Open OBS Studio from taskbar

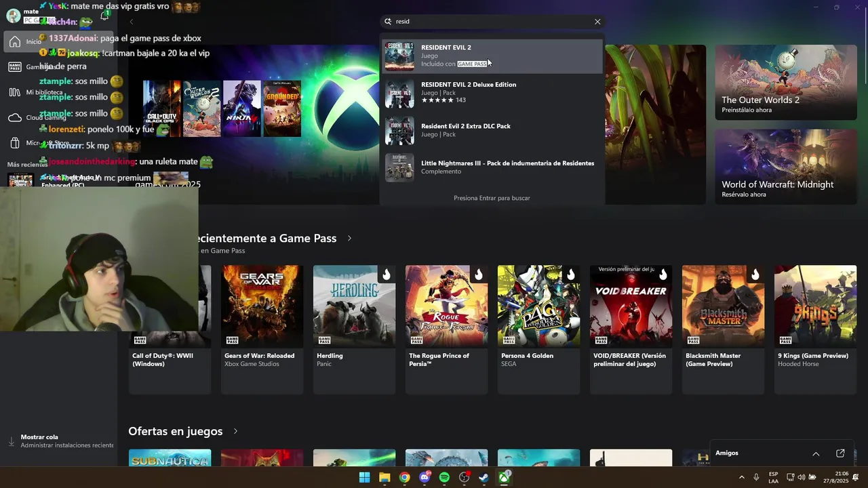(465, 477)
